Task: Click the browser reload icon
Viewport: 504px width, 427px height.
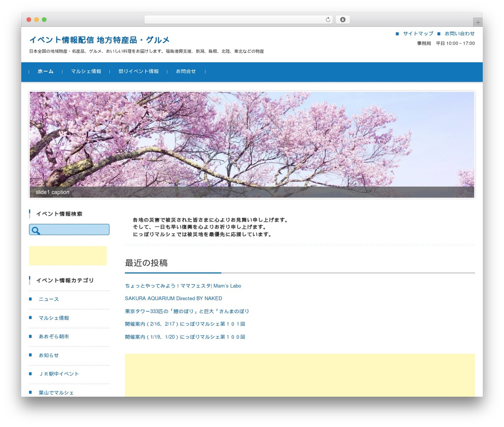Action: (328, 20)
